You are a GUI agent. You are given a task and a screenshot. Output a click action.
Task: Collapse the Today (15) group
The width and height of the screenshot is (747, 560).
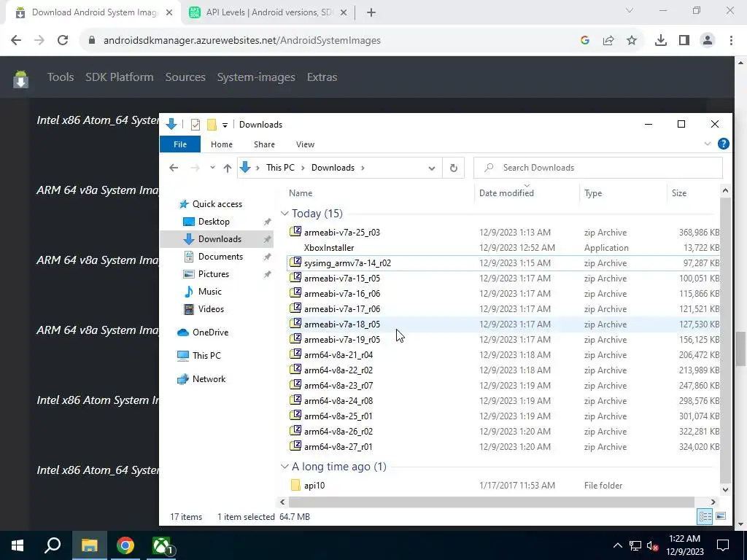point(285,214)
